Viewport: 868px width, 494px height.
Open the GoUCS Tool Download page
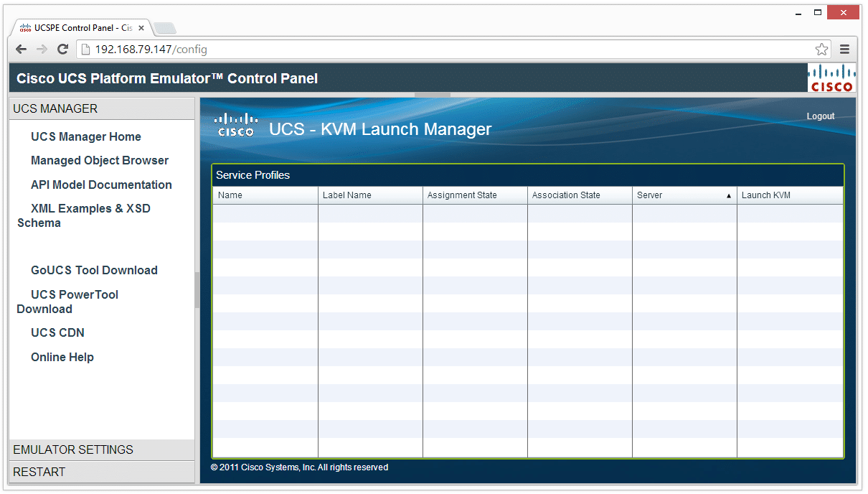coord(94,270)
